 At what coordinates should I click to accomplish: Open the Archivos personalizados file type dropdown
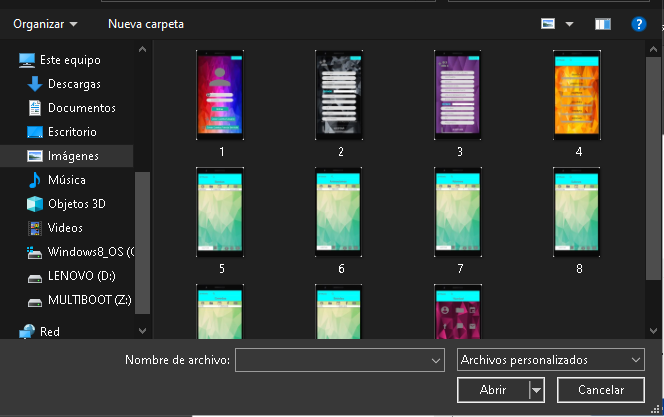[551, 360]
